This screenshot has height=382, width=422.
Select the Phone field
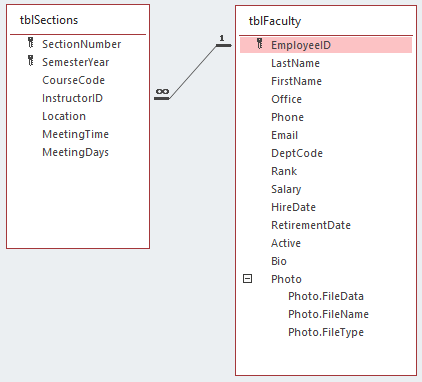click(x=287, y=117)
